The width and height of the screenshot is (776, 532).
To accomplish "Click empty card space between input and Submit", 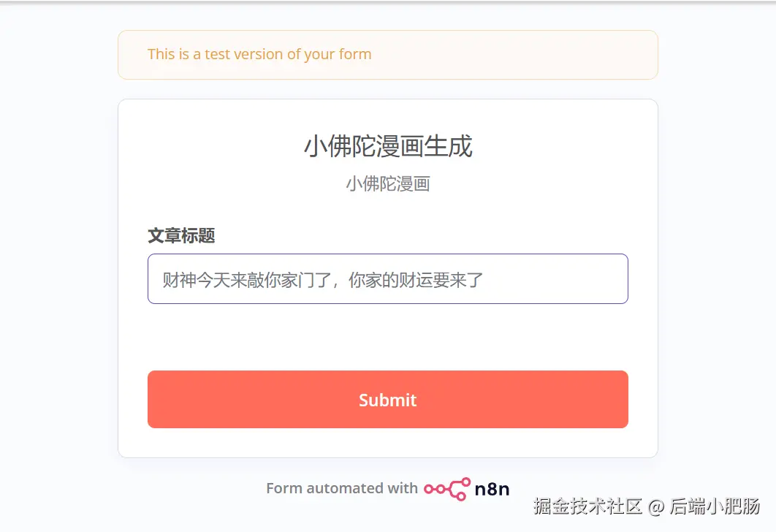I will point(387,336).
